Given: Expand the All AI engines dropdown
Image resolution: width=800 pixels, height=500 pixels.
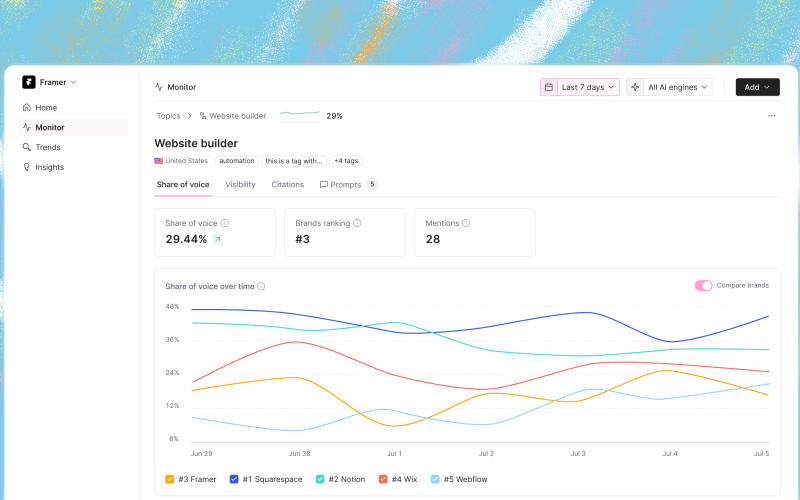Looking at the screenshot, I should click(x=678, y=87).
